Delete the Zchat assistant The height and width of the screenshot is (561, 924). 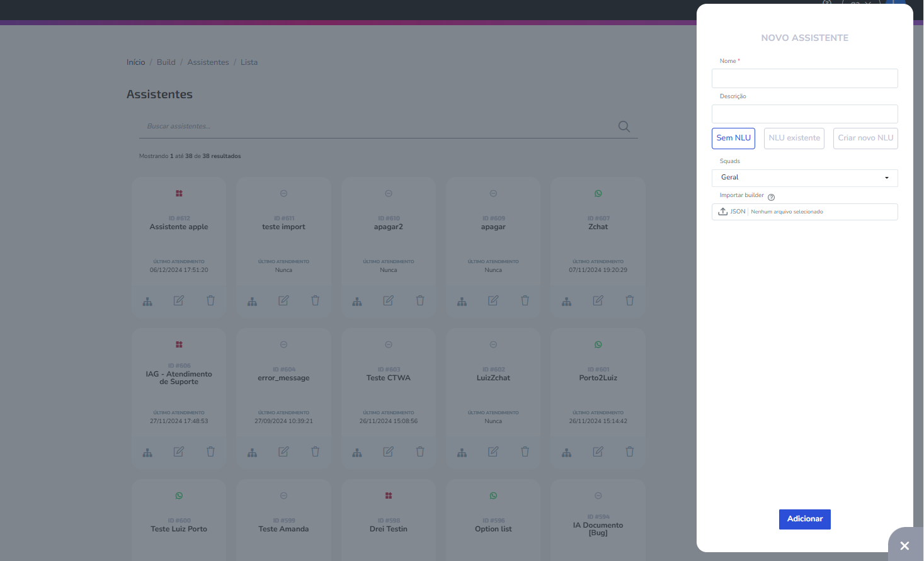coord(630,301)
